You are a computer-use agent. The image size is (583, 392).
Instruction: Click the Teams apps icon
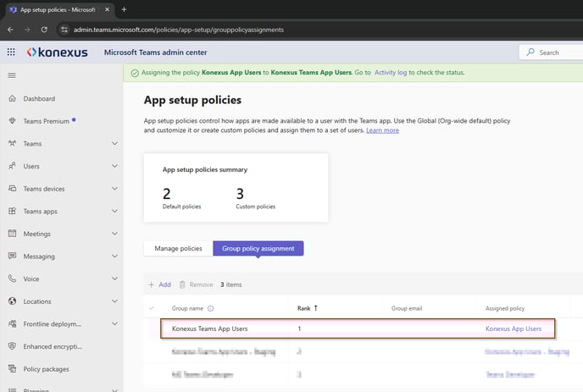pyautogui.click(x=12, y=211)
